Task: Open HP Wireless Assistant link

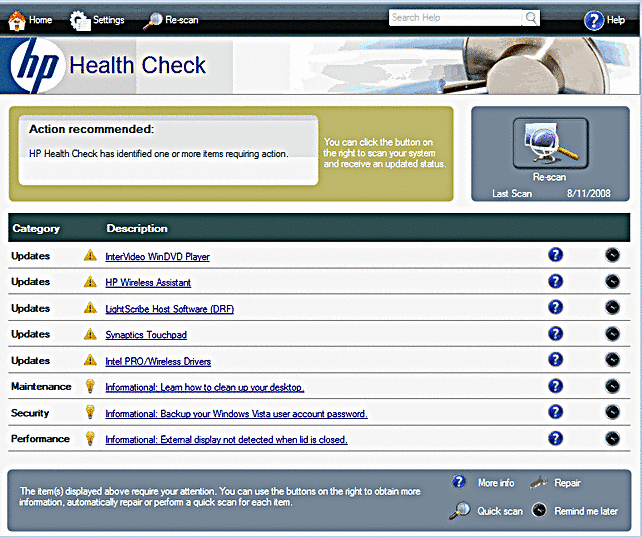Action: [148, 282]
